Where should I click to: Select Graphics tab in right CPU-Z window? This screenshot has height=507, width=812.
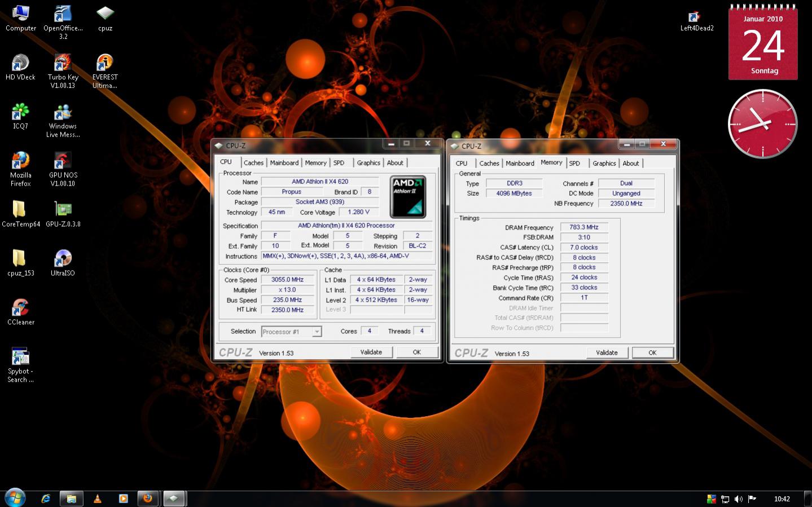[604, 164]
